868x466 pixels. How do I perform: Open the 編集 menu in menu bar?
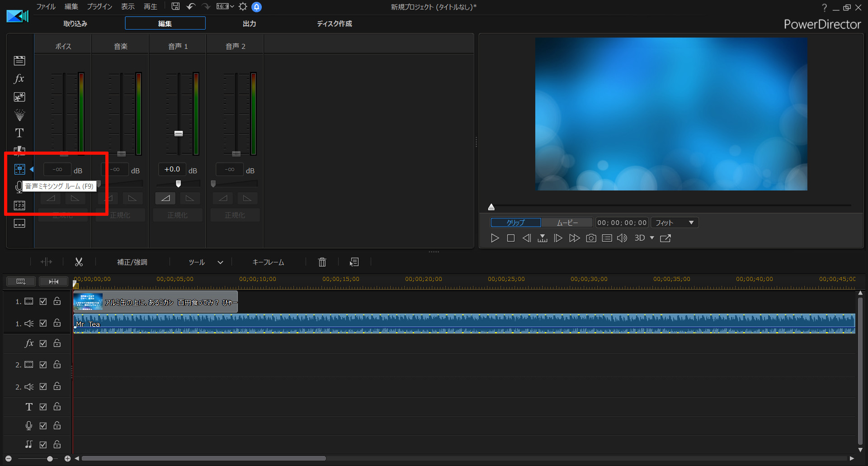(x=71, y=6)
